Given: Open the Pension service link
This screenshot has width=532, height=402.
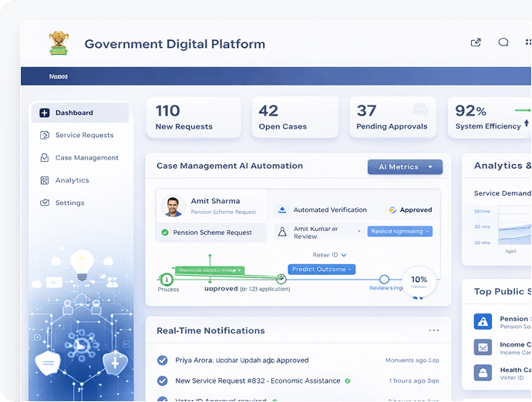Looking at the screenshot, I should (x=514, y=319).
